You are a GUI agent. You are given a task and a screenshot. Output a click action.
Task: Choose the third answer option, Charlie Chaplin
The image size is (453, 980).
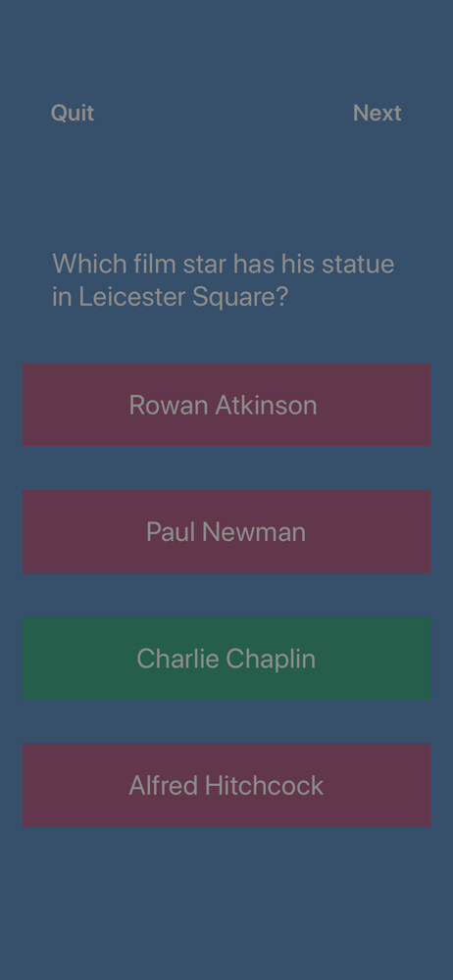click(x=226, y=659)
